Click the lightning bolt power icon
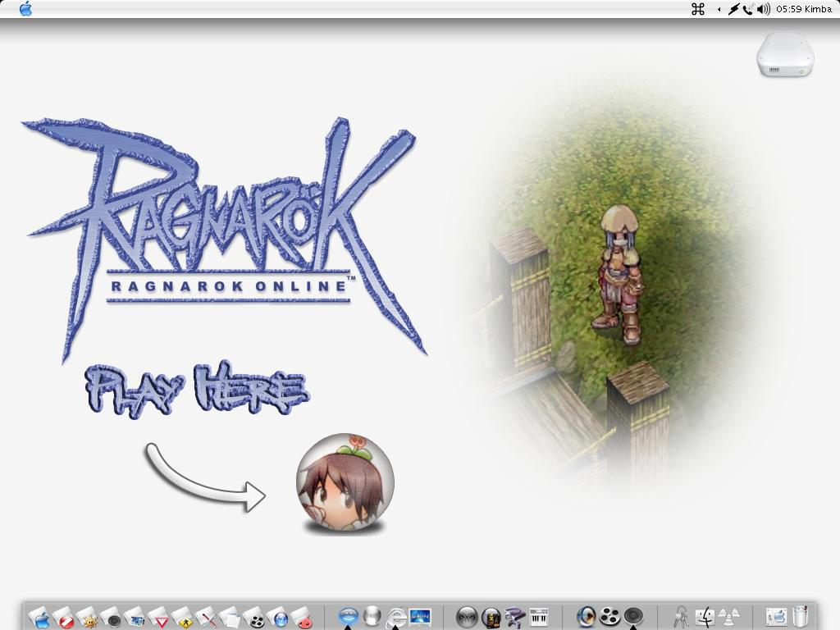840x630 pixels. (733, 9)
